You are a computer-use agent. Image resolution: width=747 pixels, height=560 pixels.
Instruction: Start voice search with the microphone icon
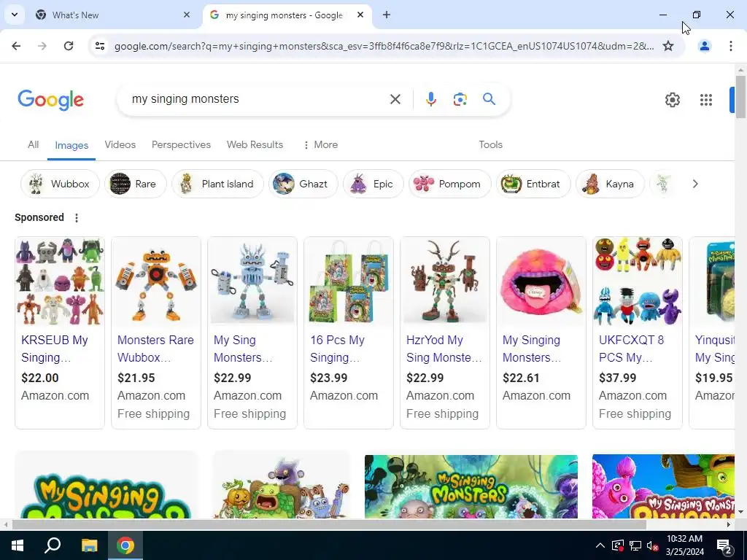430,99
